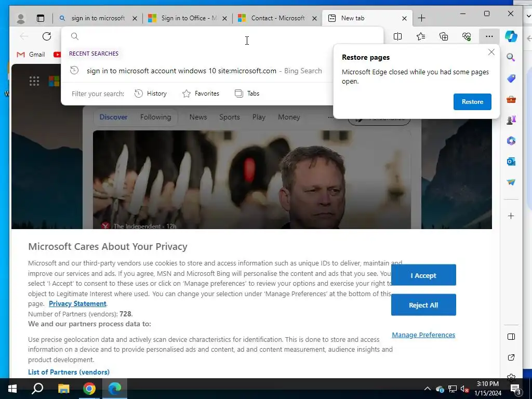Image resolution: width=532 pixels, height=399 pixels.
Task: Open a new tab with plus button
Action: 421,18
